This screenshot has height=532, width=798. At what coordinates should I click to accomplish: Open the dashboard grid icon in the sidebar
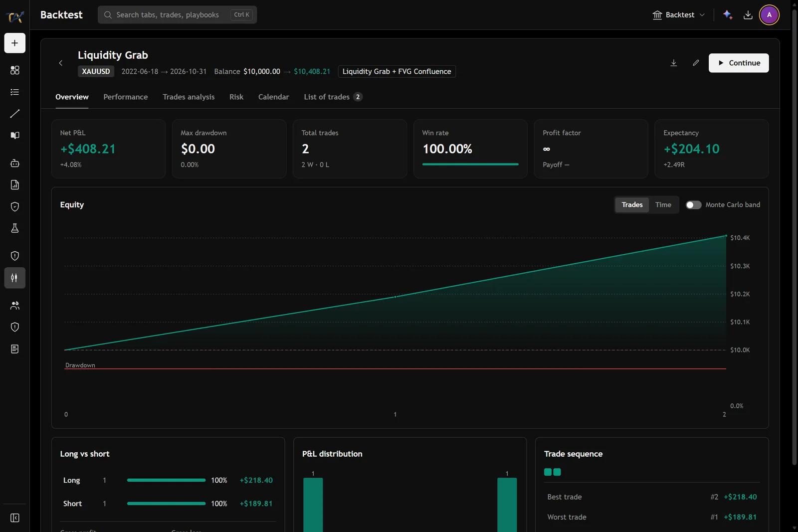pos(15,70)
